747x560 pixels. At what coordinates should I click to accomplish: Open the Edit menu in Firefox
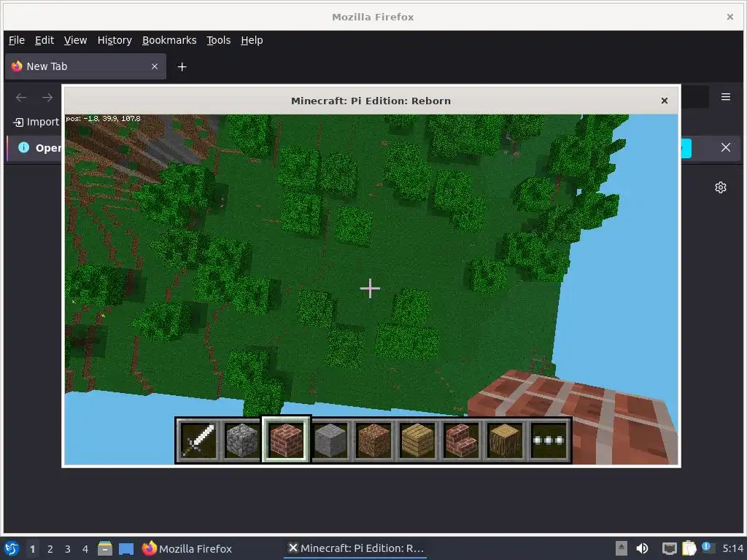[x=44, y=41]
